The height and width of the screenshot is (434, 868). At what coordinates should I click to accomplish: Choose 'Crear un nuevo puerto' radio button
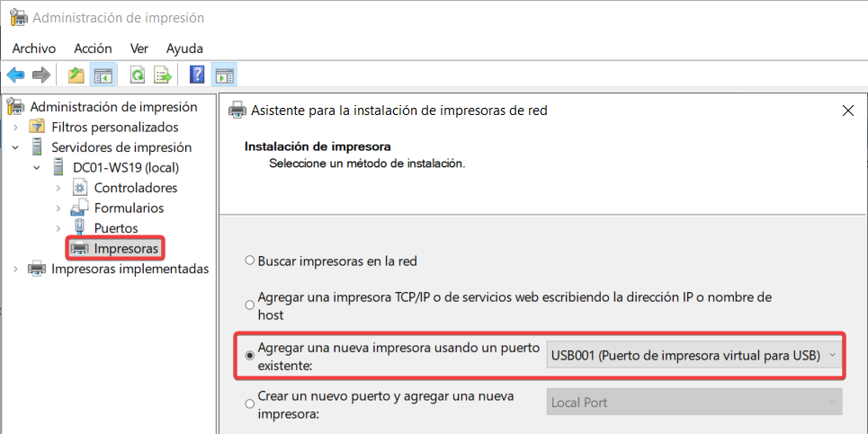[250, 404]
